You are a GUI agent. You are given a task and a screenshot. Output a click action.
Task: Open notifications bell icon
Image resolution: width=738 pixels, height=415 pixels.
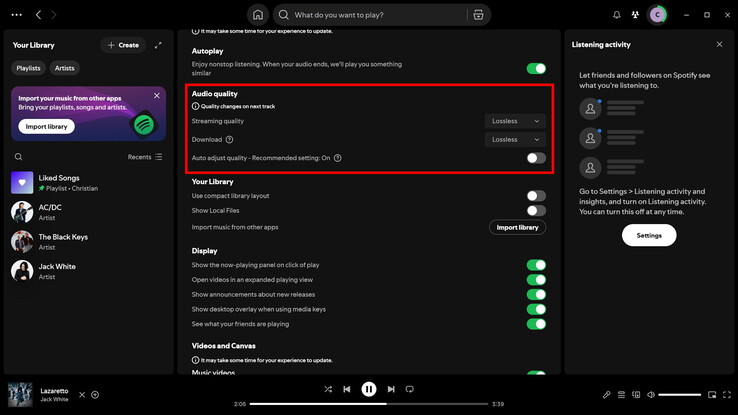point(617,15)
